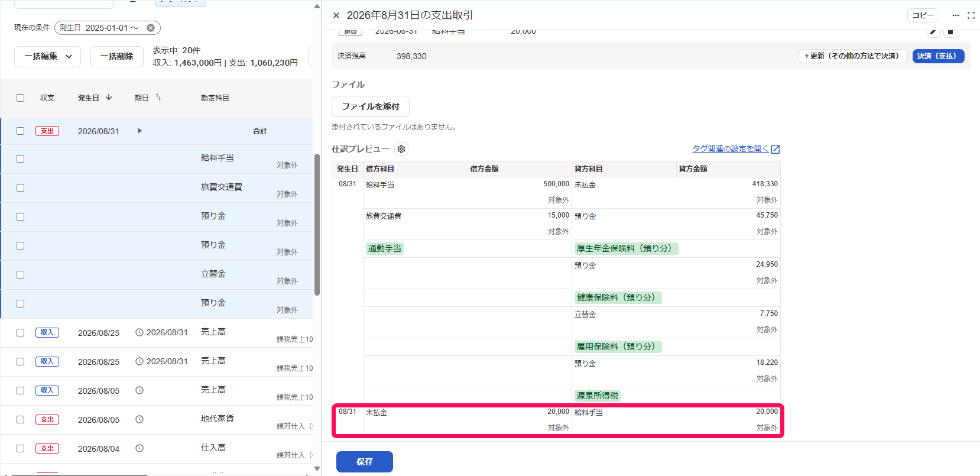Open the 一括編集 dropdown
The width and height of the screenshot is (980, 476).
pyautogui.click(x=47, y=57)
